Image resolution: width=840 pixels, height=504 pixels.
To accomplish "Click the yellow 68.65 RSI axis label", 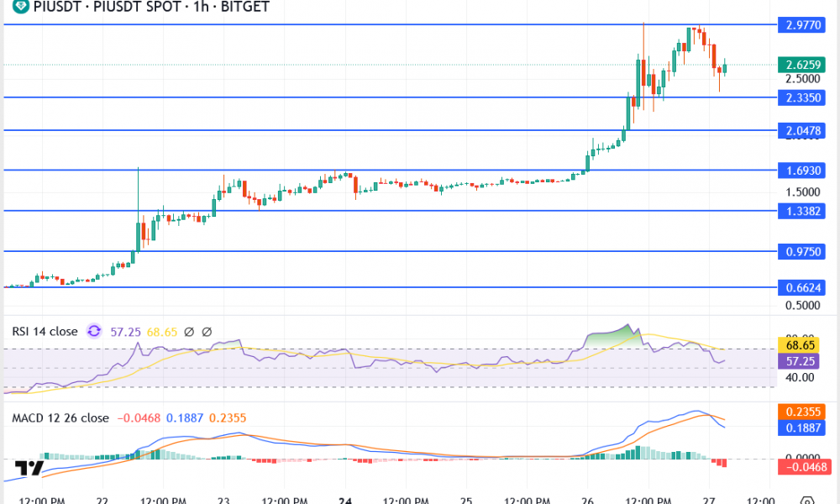I will coord(799,345).
